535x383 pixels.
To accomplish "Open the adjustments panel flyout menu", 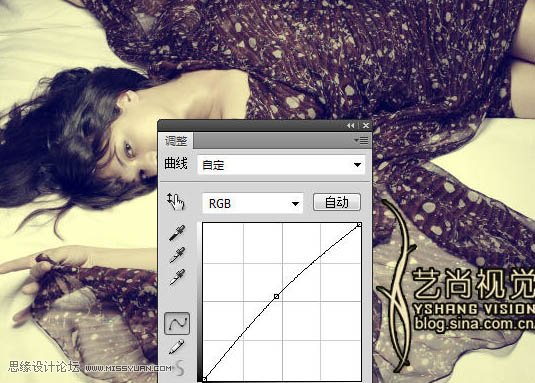I will pyautogui.click(x=362, y=140).
